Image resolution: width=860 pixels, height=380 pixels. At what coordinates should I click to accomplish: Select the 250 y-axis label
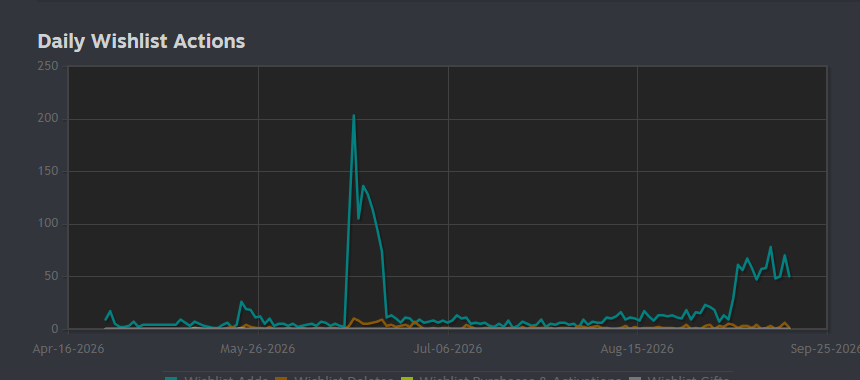tap(48, 66)
